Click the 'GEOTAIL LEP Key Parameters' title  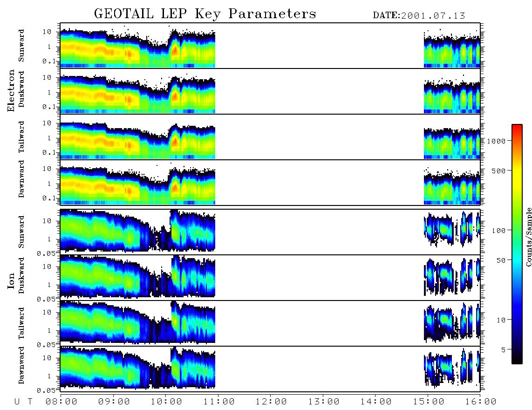click(x=205, y=14)
